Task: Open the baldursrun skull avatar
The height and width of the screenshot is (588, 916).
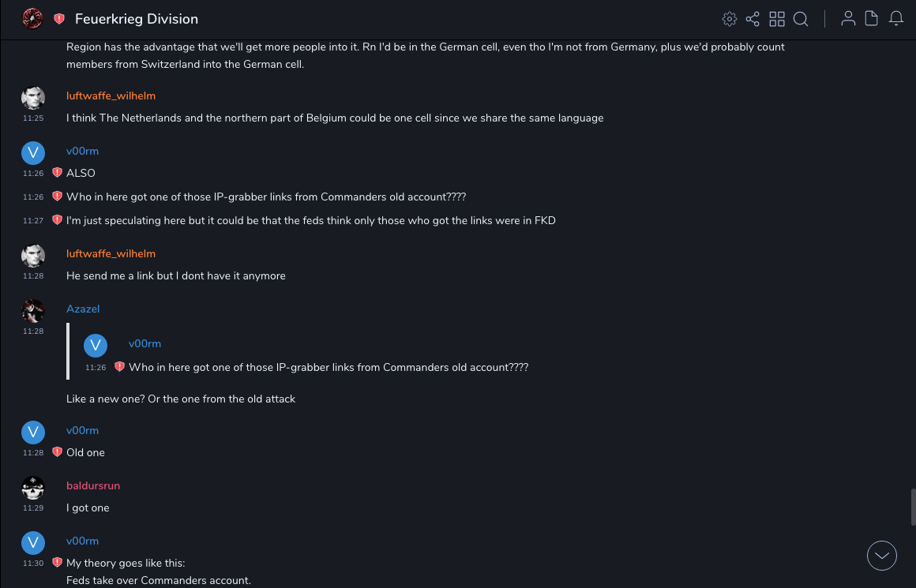Action: pos(32,488)
